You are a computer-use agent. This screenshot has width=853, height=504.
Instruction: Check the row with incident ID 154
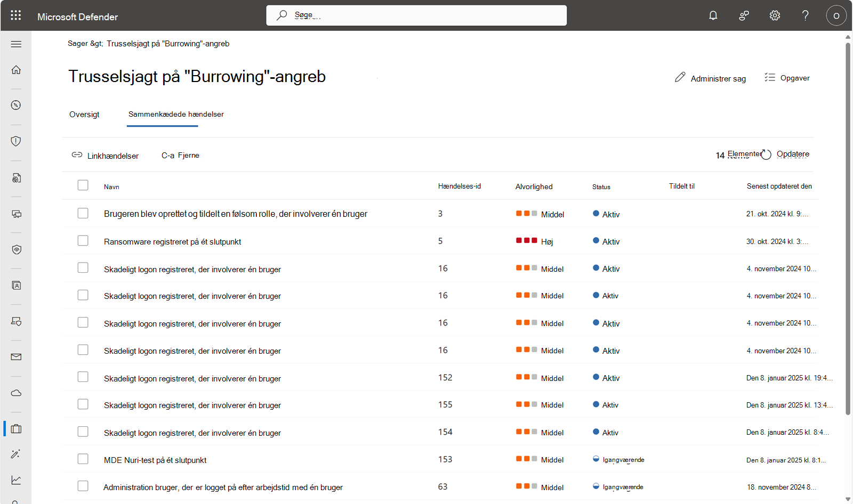click(83, 431)
